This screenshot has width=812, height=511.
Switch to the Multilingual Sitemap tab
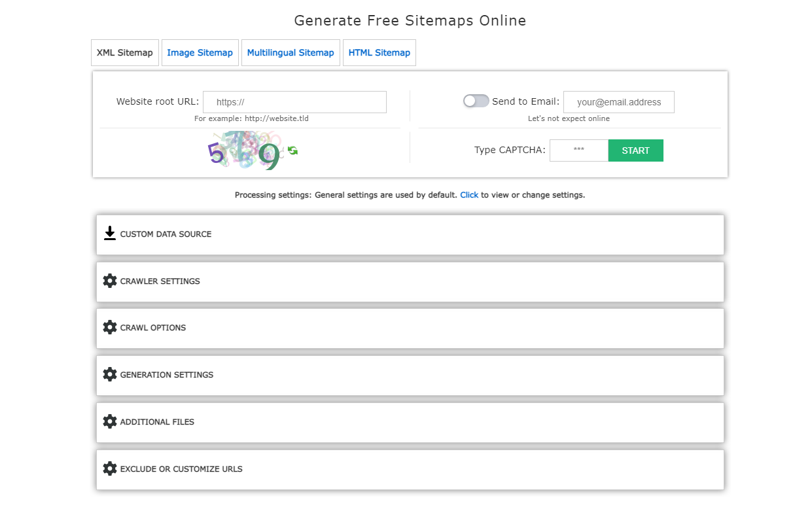coord(291,52)
